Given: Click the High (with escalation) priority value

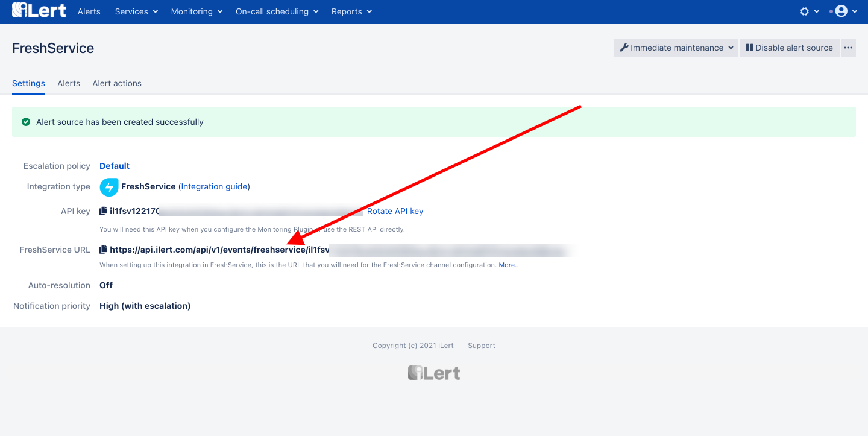Looking at the screenshot, I should (x=145, y=306).
